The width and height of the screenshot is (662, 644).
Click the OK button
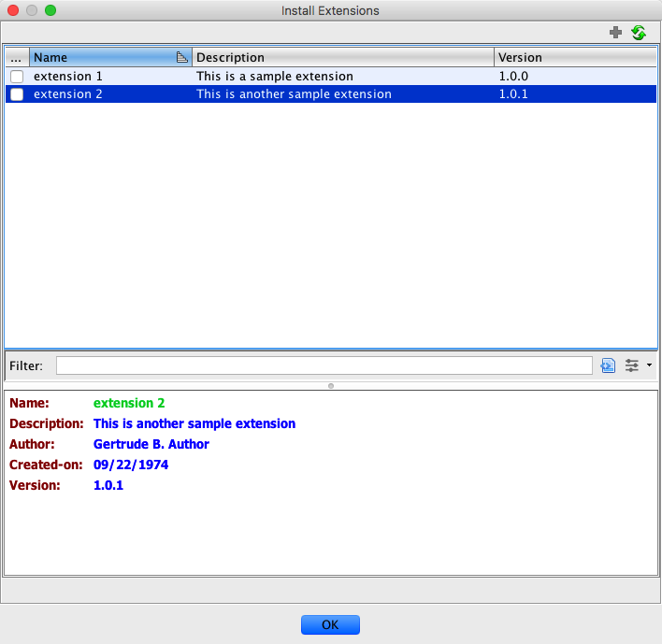[330, 624]
